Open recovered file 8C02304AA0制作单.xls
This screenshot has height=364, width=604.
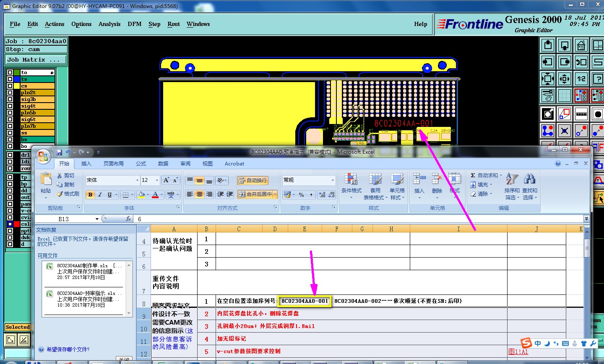coord(83,271)
